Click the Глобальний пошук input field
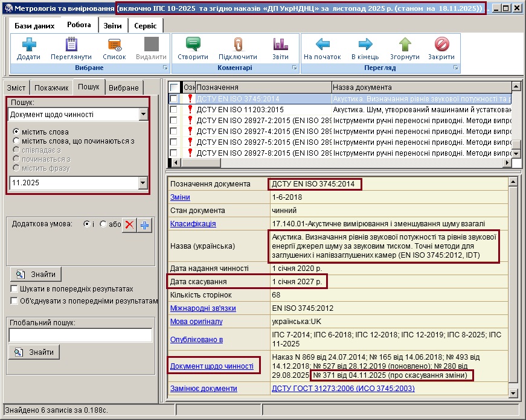526x420 pixels. pos(80,335)
